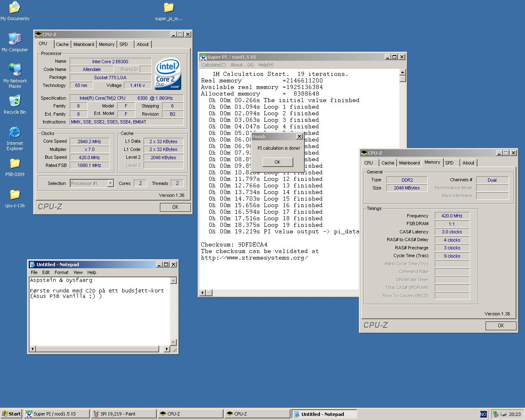Open the Help(H) menu in Super PI

(266, 65)
